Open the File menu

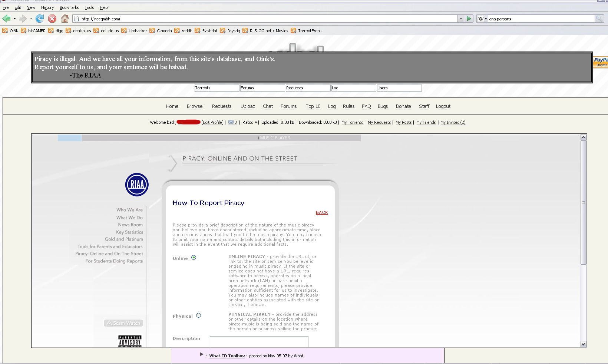point(6,7)
